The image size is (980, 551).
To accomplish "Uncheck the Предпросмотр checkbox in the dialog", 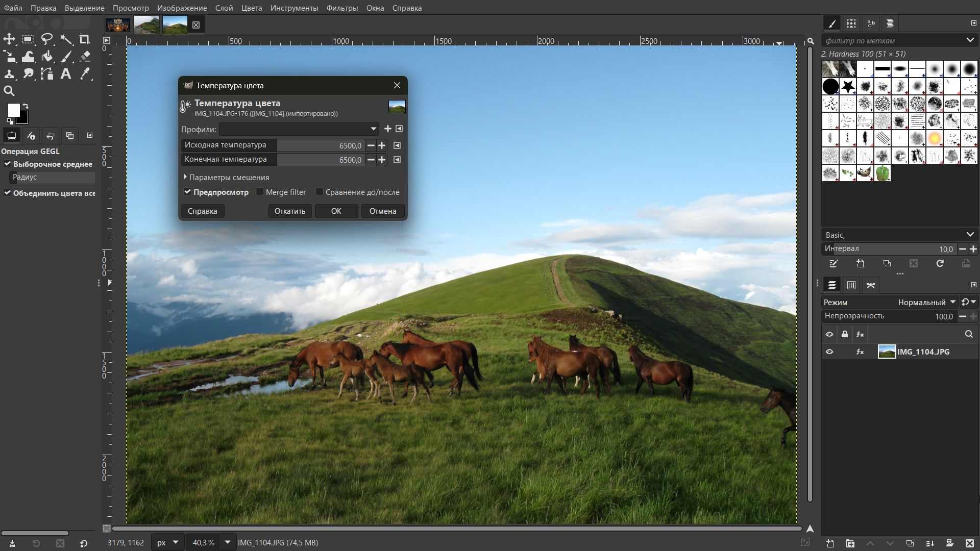I will point(187,192).
